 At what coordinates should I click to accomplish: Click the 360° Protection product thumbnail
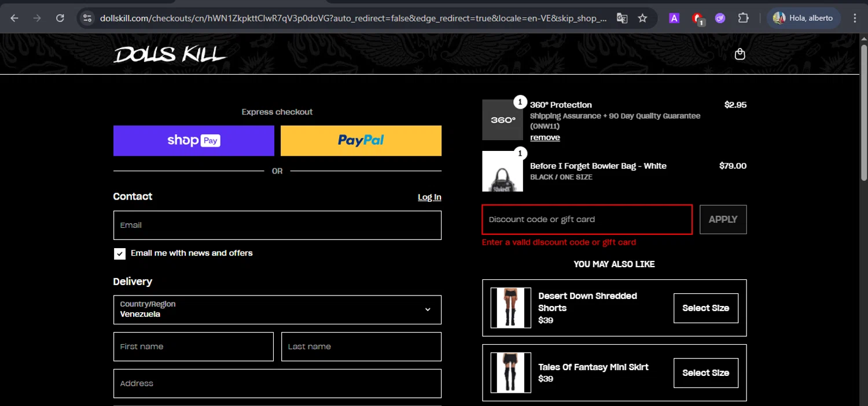pos(502,120)
